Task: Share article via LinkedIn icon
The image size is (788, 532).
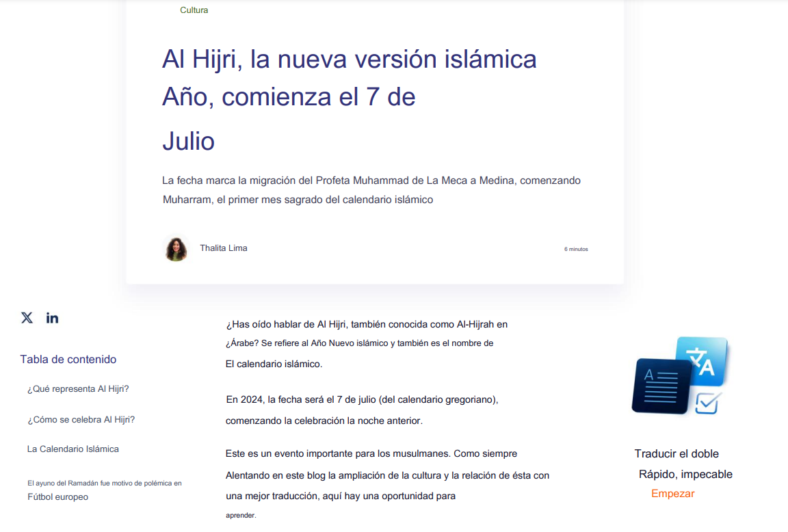Action: click(x=52, y=317)
